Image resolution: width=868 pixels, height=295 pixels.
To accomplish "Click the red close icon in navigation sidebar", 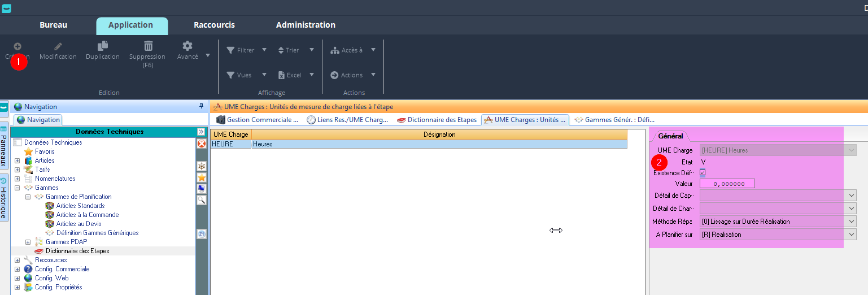I will pos(201,144).
